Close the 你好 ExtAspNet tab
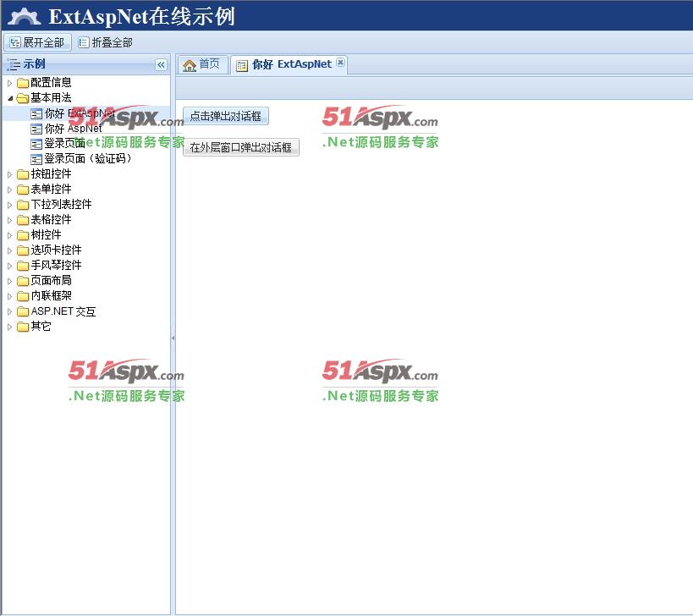The height and width of the screenshot is (616, 693). click(340, 63)
